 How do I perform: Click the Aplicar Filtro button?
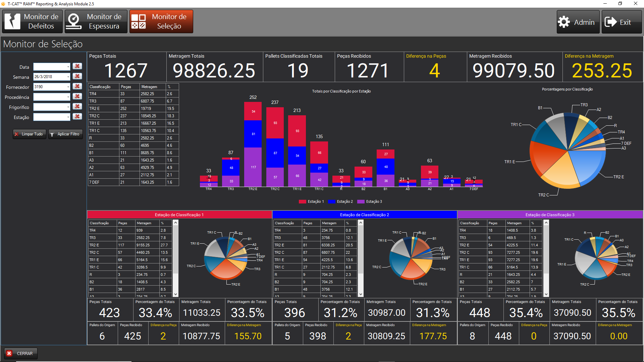(x=65, y=134)
